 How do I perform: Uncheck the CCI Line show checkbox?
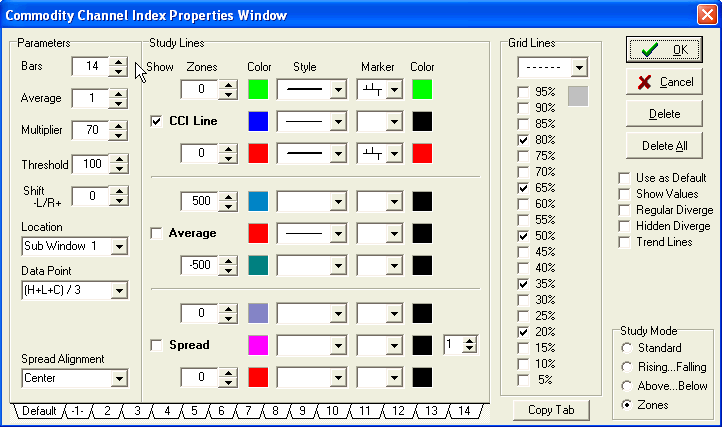click(156, 121)
